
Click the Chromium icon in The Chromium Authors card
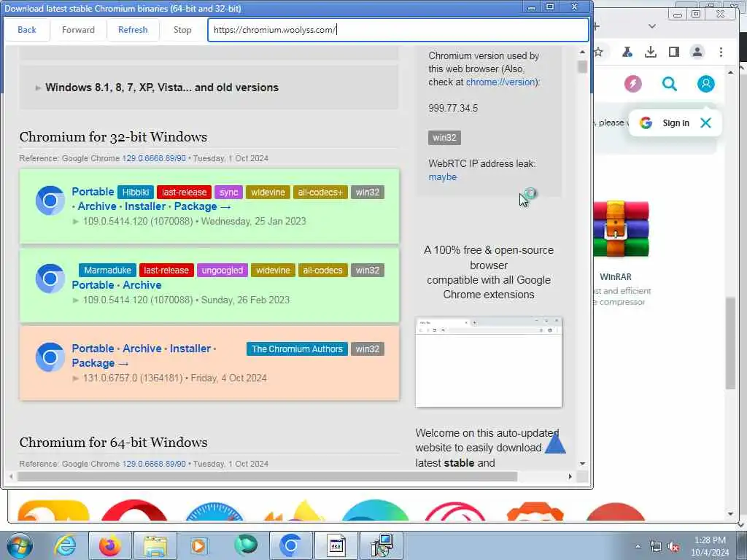[x=50, y=357]
